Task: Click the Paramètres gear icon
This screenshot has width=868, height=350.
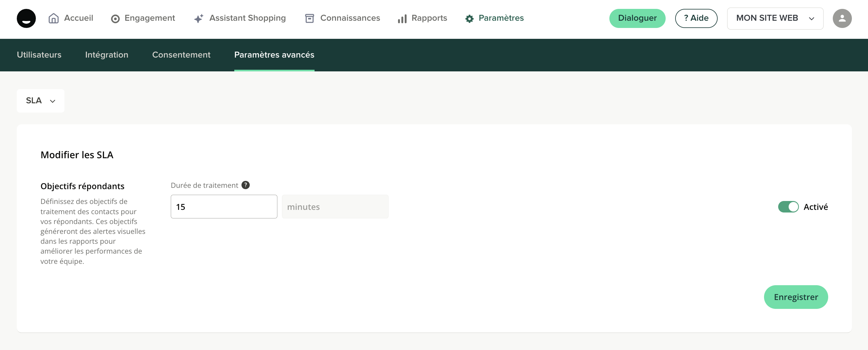Action: (469, 19)
